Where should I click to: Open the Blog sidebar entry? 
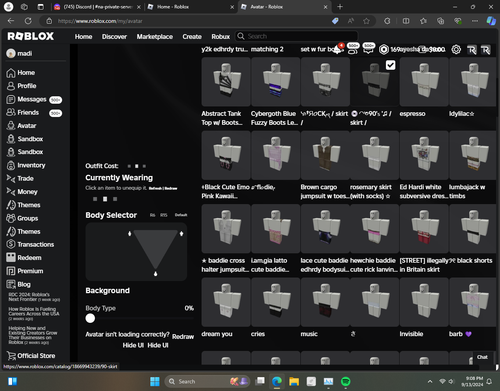tap(18, 284)
